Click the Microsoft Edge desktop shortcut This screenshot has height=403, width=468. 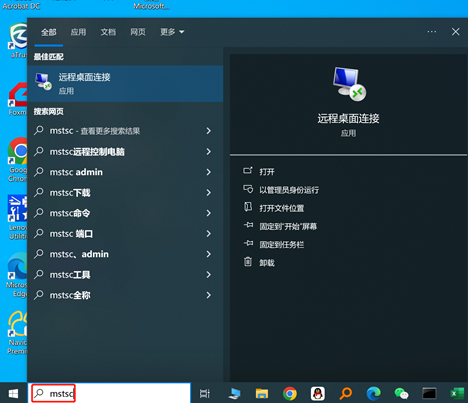[x=17, y=275]
